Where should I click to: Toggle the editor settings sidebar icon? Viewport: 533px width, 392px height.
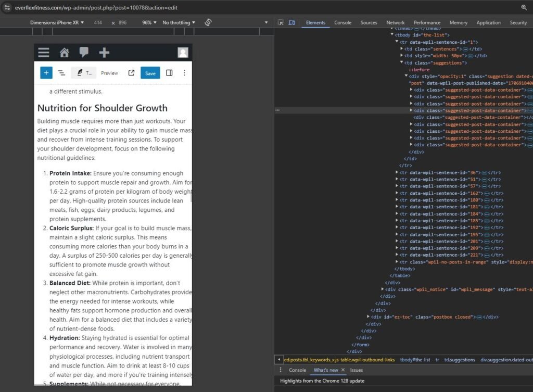point(169,73)
